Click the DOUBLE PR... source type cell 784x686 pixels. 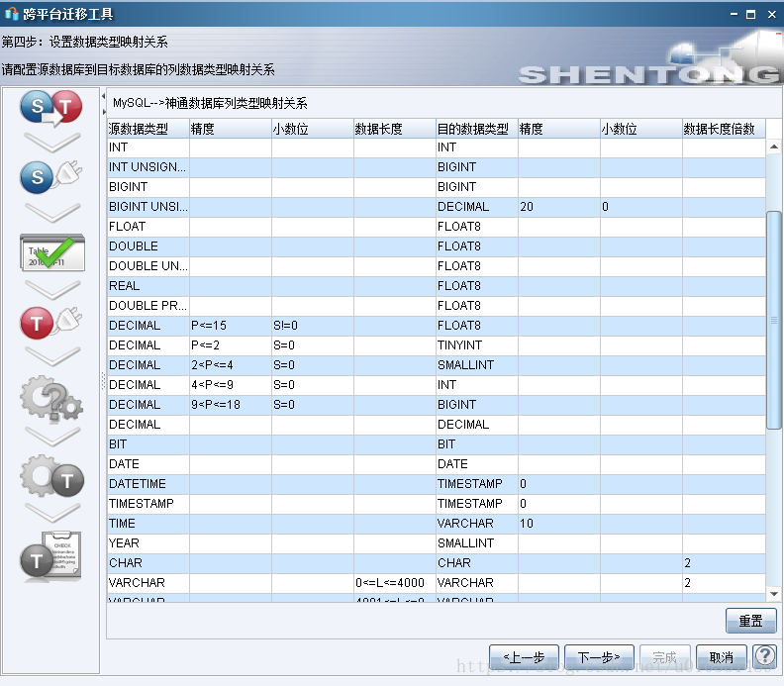(x=148, y=306)
